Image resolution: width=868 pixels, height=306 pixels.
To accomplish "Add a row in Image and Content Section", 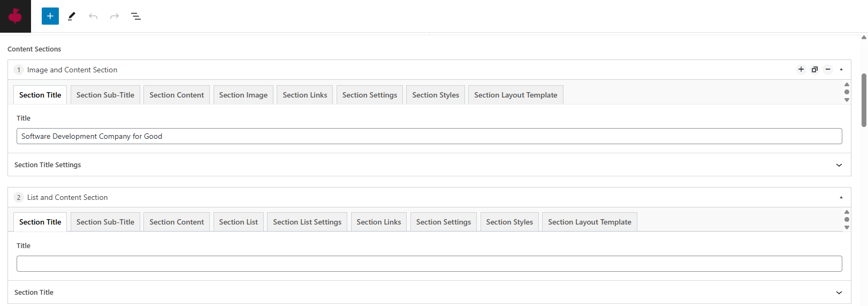I will 801,69.
